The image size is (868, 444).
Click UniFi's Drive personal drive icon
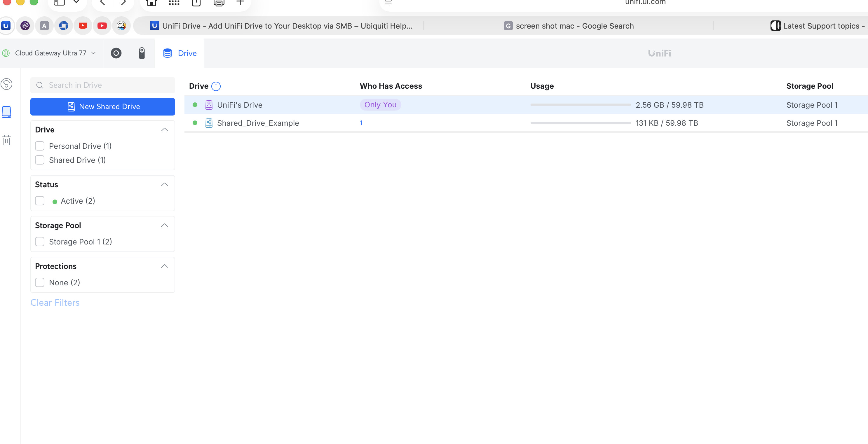209,105
